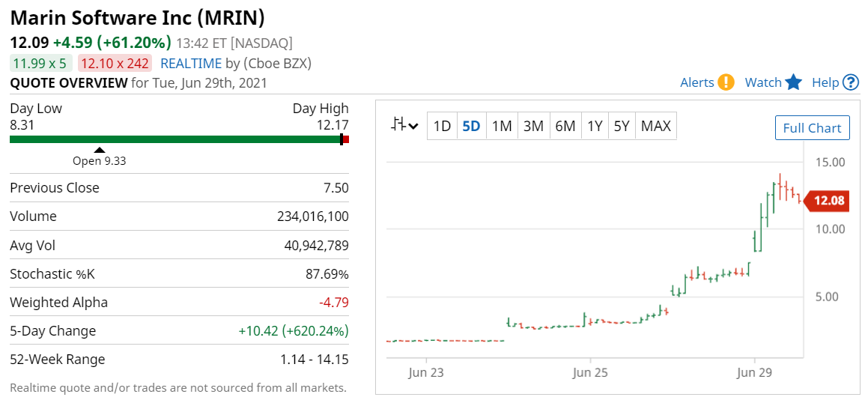The image size is (868, 400).
Task: Select the 1M chart range
Action: [502, 127]
